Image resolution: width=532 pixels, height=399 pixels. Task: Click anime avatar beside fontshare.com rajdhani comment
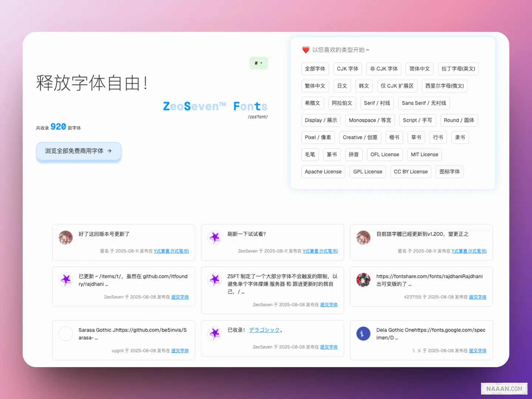pos(363,280)
